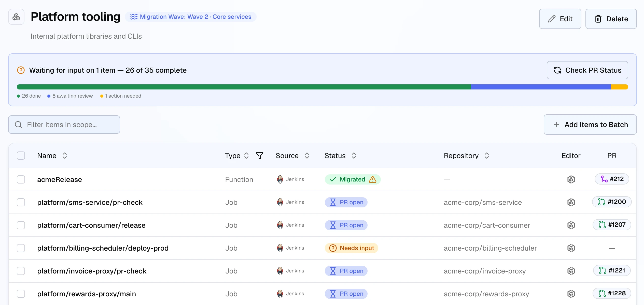Open editor for billing-scheduler/deploy-prod
Image resolution: width=644 pixels, height=305 pixels.
coord(571,248)
